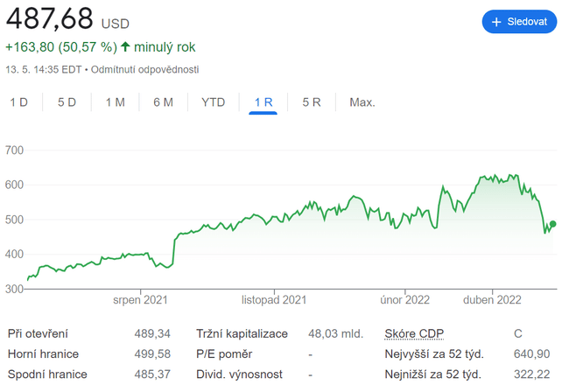Click the green current price dot on chart
Screen dimensions: 569x392
(x=552, y=224)
